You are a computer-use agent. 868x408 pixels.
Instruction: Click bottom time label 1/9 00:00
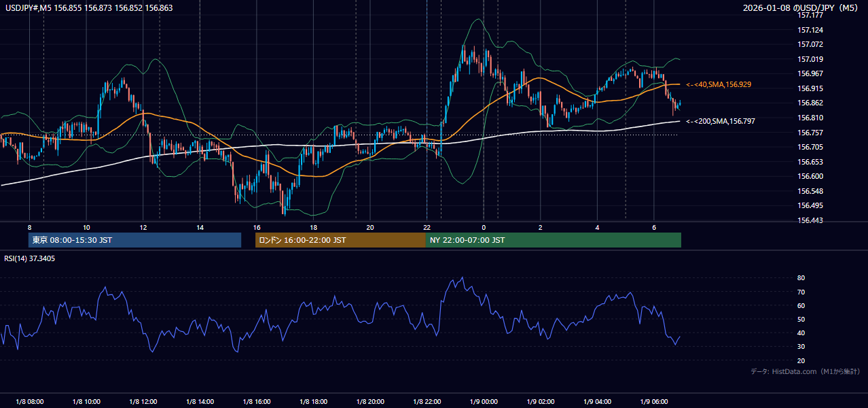point(484,401)
